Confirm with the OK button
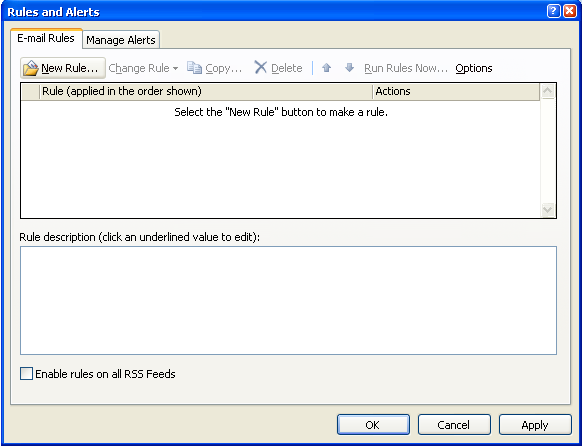Image resolution: width=582 pixels, height=446 pixels. tap(373, 424)
